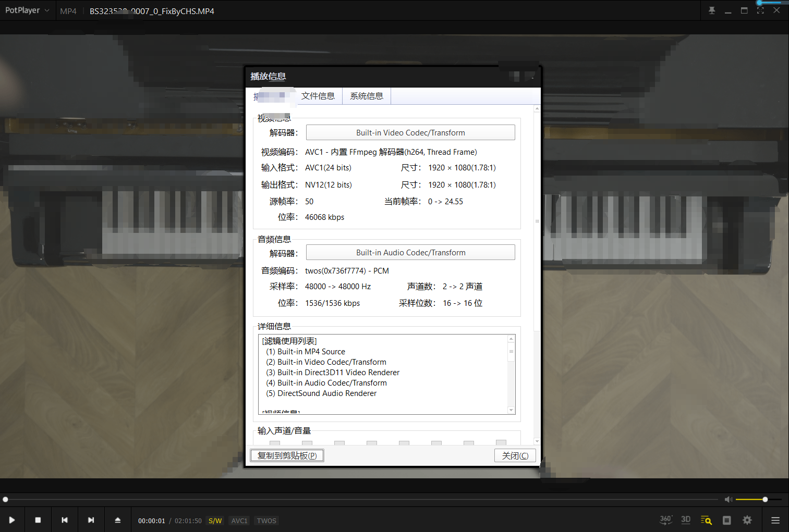Mute audio via the speaker icon
The height and width of the screenshot is (532, 789).
729,499
